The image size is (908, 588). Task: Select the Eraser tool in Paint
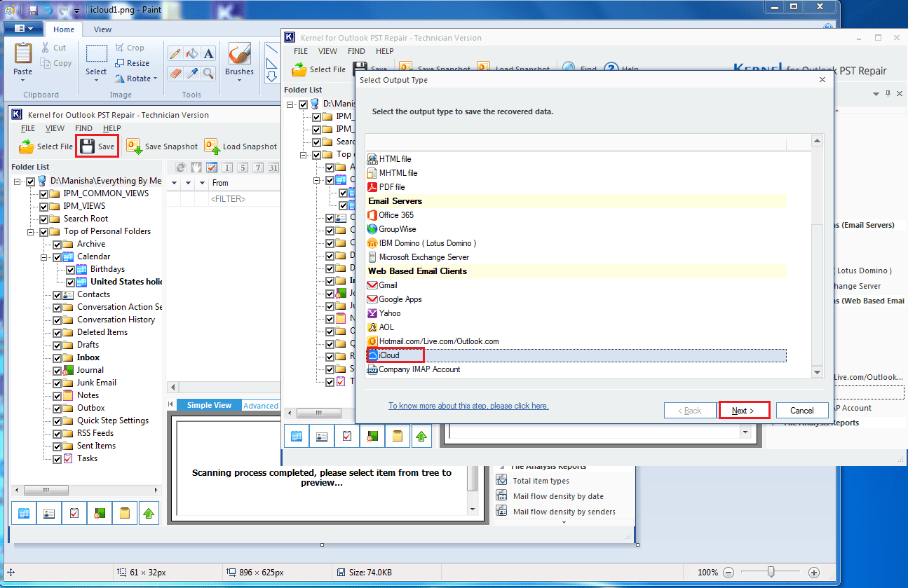175,73
